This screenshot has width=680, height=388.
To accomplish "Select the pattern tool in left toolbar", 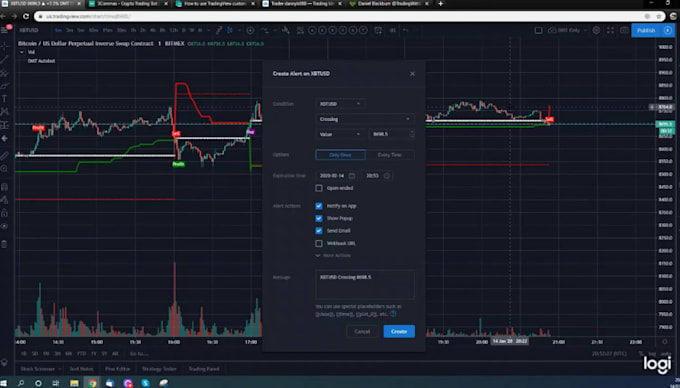I will point(4,112).
